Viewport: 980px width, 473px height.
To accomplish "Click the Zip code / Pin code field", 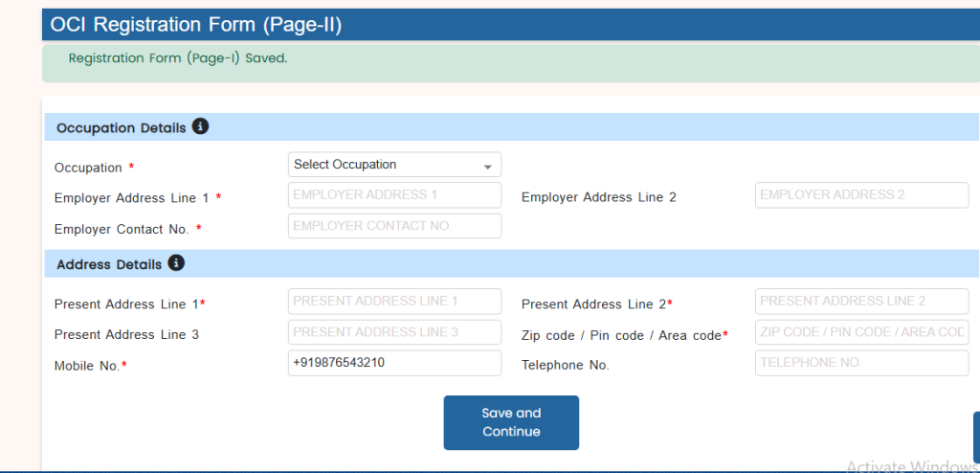I will click(x=861, y=332).
